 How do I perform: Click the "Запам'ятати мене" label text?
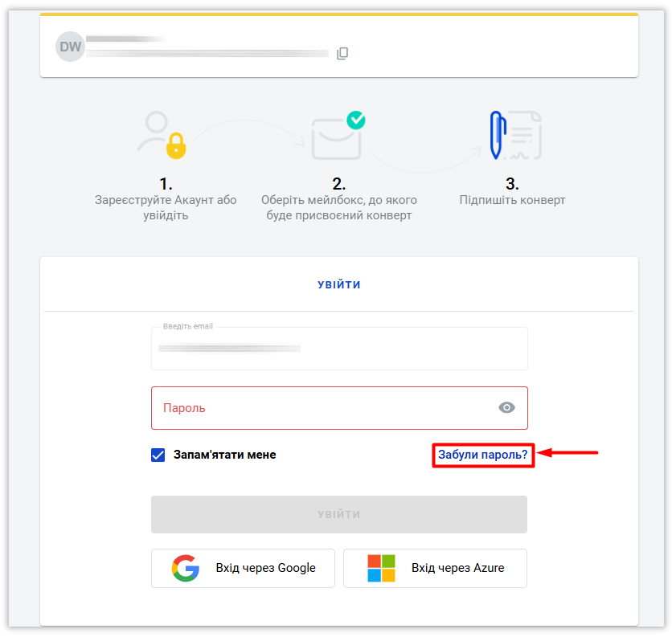(224, 455)
